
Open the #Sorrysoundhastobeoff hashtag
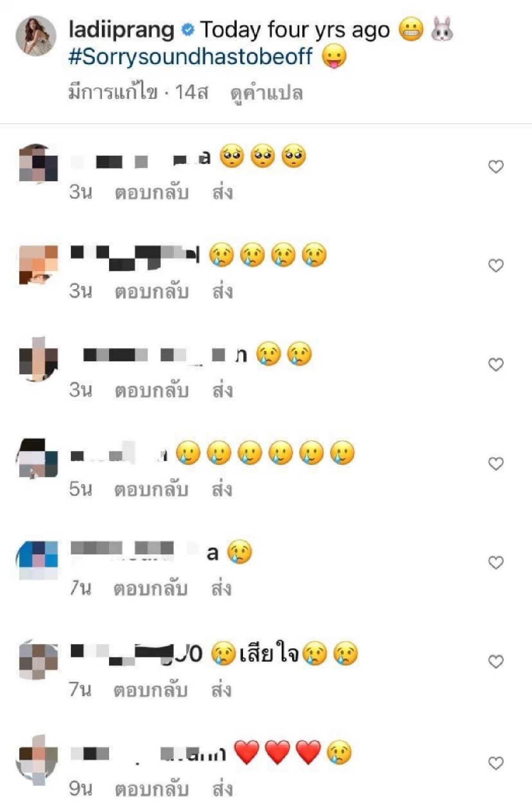click(191, 57)
